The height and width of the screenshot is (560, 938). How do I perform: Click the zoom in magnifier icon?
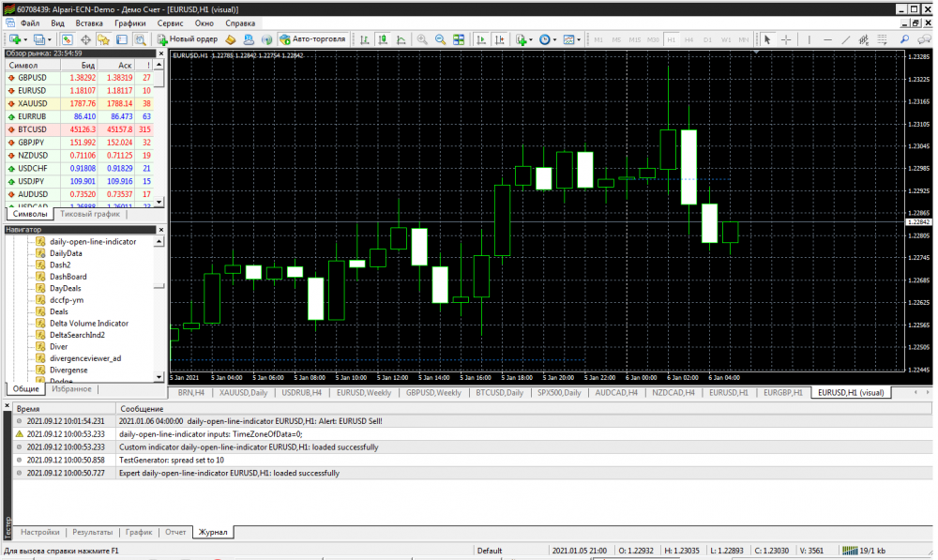click(x=422, y=39)
